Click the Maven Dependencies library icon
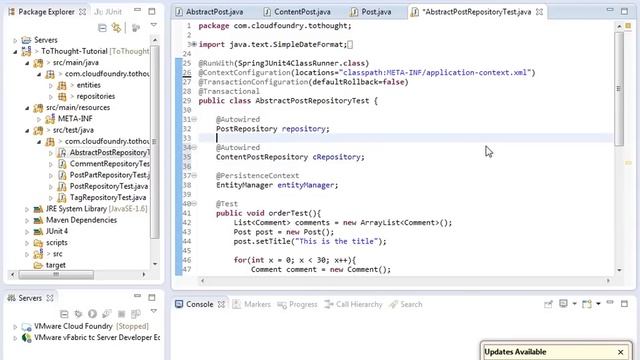 tap(38, 220)
